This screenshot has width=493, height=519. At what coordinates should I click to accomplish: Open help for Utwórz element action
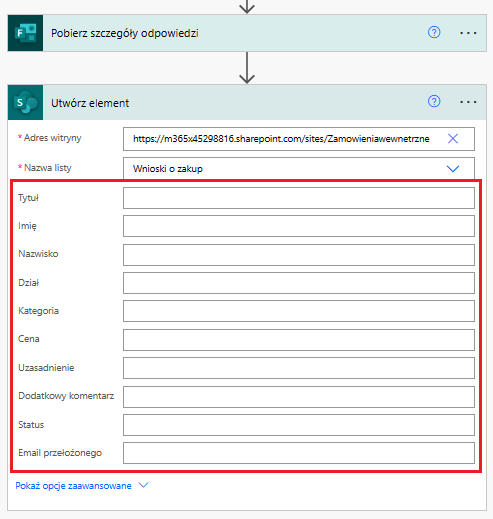tap(434, 101)
